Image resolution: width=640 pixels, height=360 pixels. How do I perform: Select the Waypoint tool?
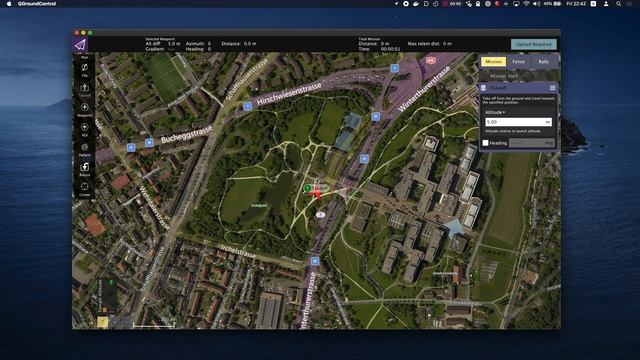[84, 109]
